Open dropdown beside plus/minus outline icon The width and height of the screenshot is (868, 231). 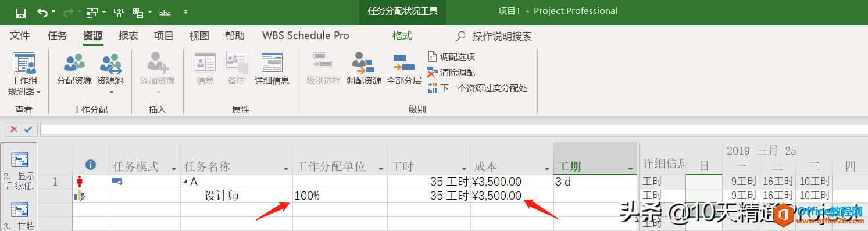click(150, 12)
